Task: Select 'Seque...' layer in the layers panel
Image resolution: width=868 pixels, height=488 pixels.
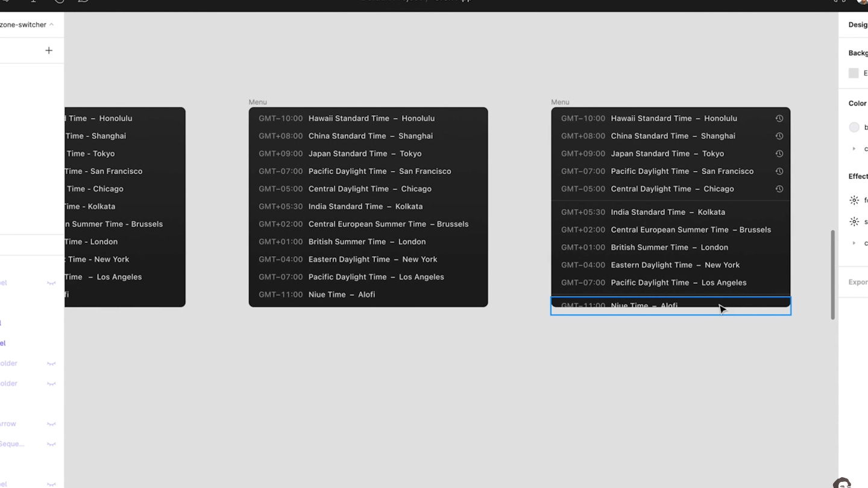Action: (x=12, y=444)
